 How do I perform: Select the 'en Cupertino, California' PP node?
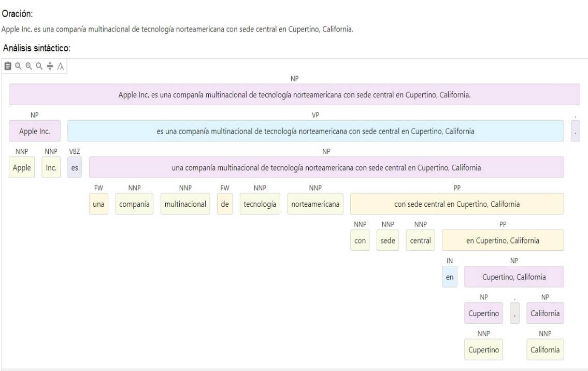pos(502,240)
